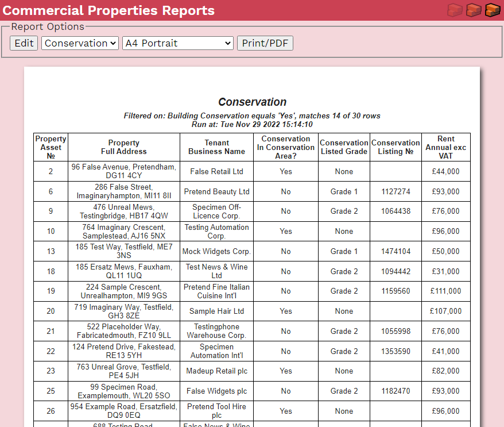The height and width of the screenshot is (427, 504).
Task: Click the Property Asset № column header
Action: coord(51,147)
